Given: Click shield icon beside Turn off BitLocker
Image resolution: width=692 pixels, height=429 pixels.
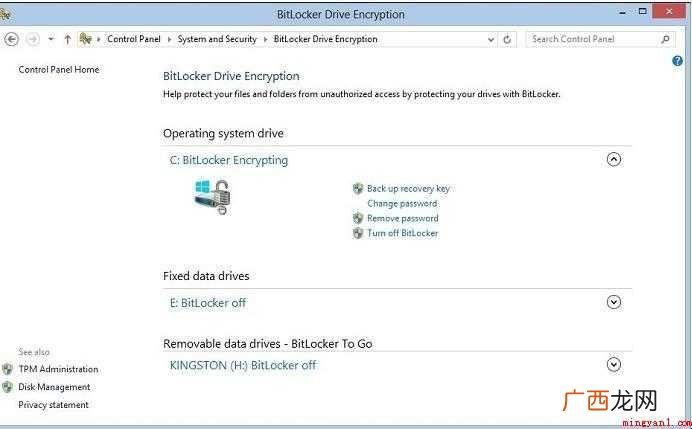Looking at the screenshot, I should [x=358, y=233].
